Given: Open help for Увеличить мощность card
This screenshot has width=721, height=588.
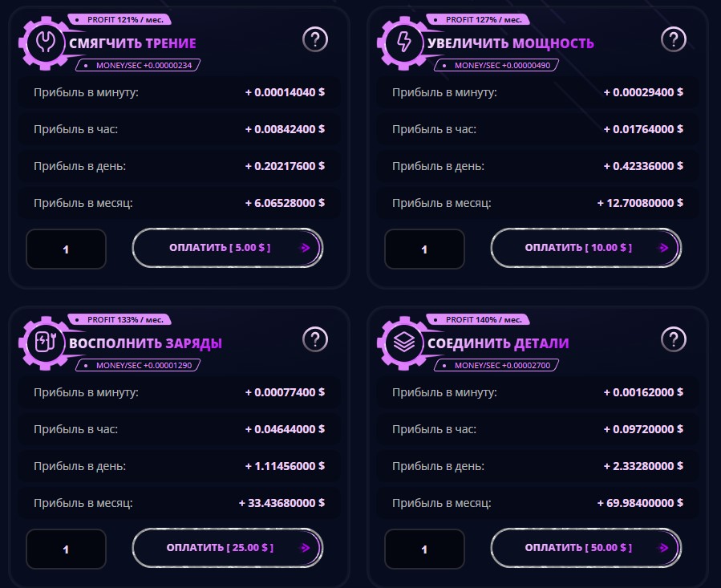Looking at the screenshot, I should pyautogui.click(x=674, y=39).
